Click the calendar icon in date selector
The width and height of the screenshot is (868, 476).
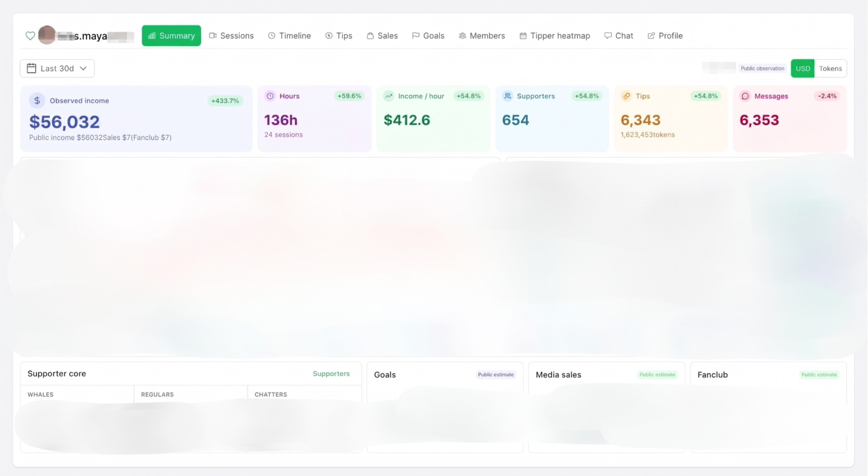(31, 68)
